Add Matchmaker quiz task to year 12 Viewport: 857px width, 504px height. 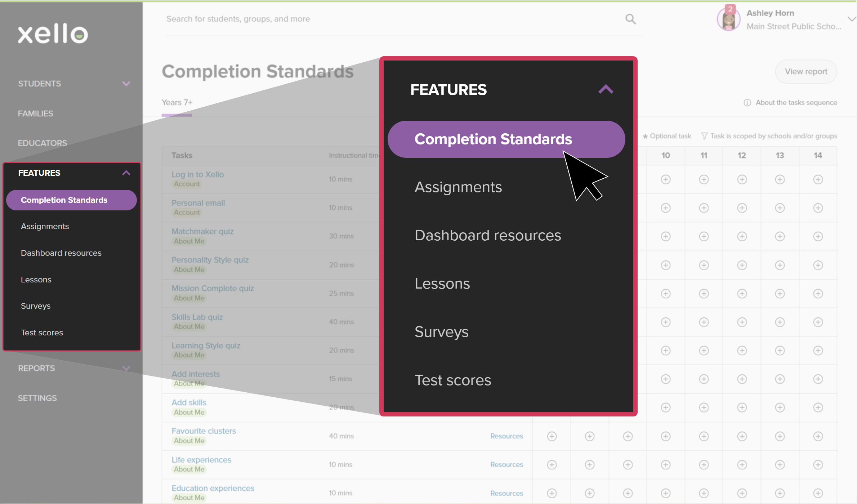coord(742,236)
